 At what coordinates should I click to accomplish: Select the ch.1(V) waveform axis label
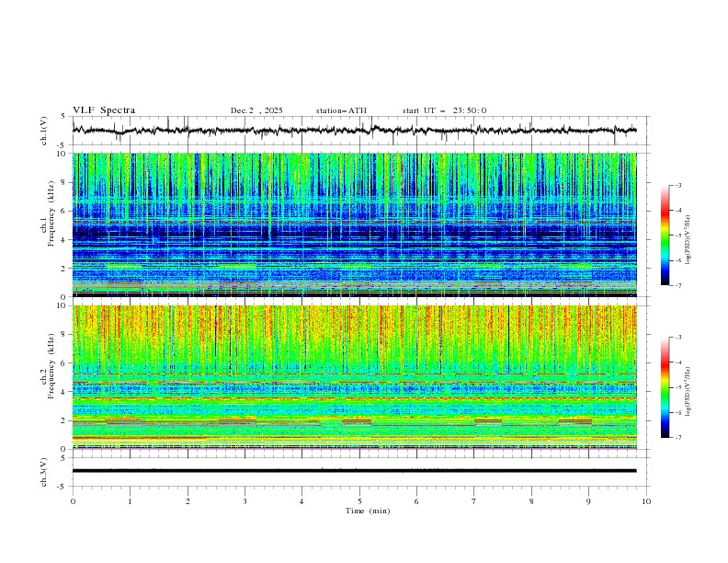[x=45, y=131]
